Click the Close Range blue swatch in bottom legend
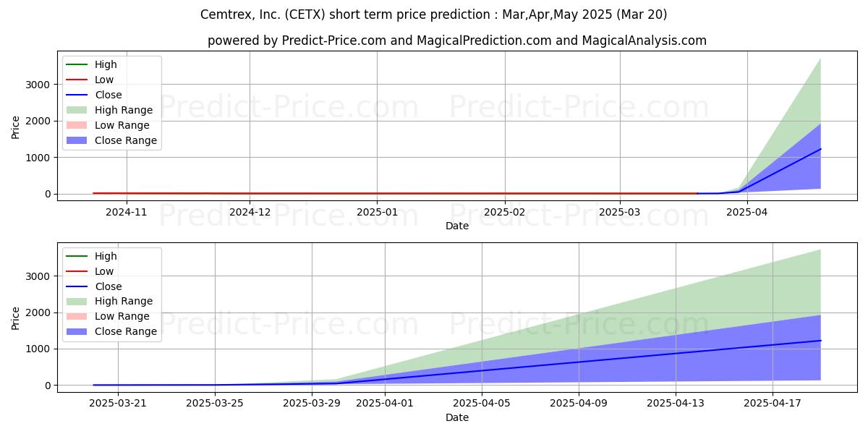 click(77, 331)
